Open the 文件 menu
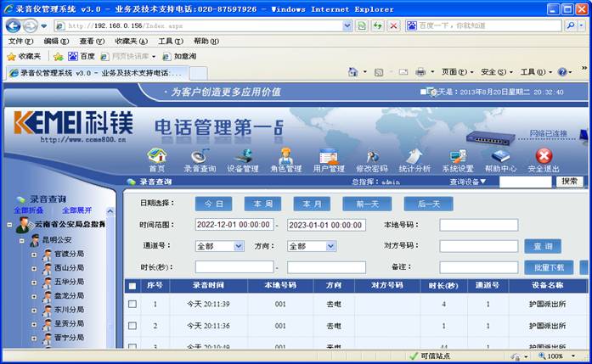The image size is (592, 364). [x=20, y=41]
